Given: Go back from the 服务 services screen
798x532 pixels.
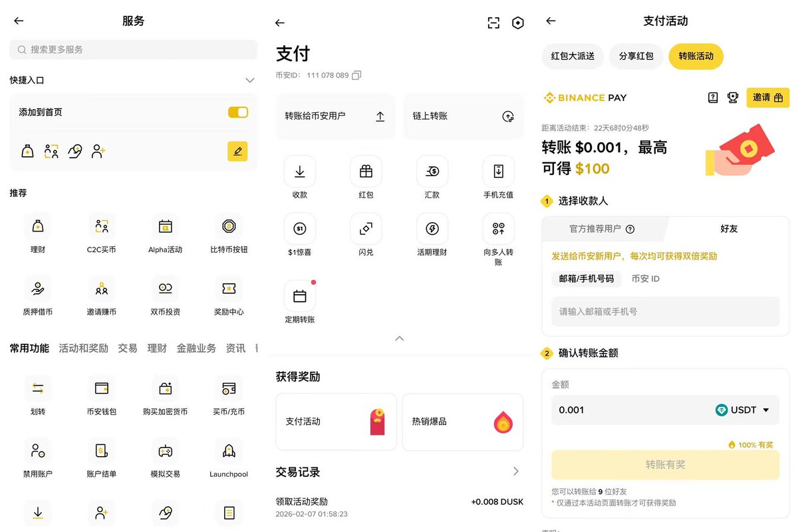Looking at the screenshot, I should [x=19, y=21].
